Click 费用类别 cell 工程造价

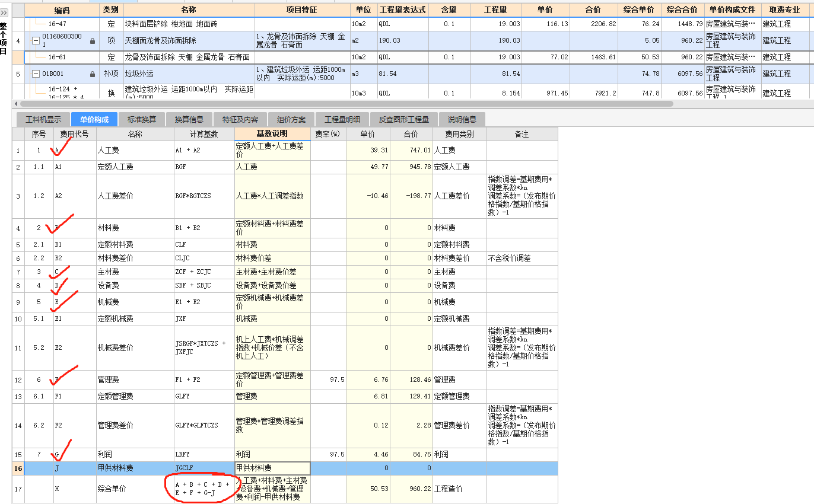[459, 489]
